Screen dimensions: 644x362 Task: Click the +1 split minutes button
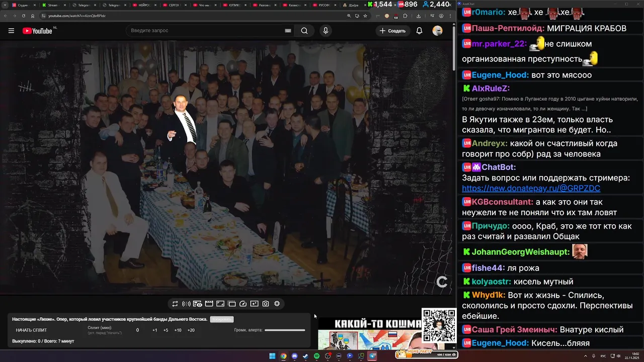pyautogui.click(x=154, y=330)
